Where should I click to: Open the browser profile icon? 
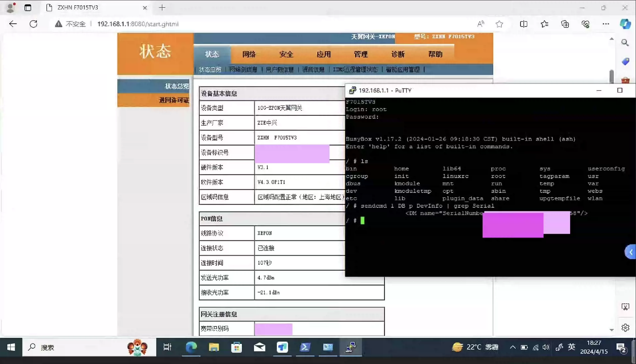coord(11,8)
